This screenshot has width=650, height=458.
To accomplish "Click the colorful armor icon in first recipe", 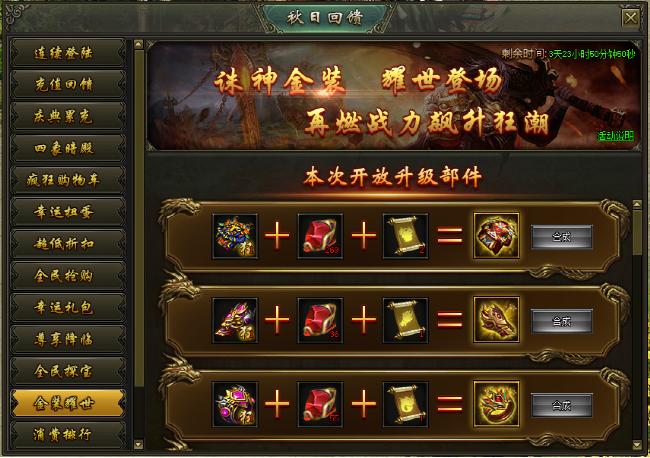I will tap(235, 236).
